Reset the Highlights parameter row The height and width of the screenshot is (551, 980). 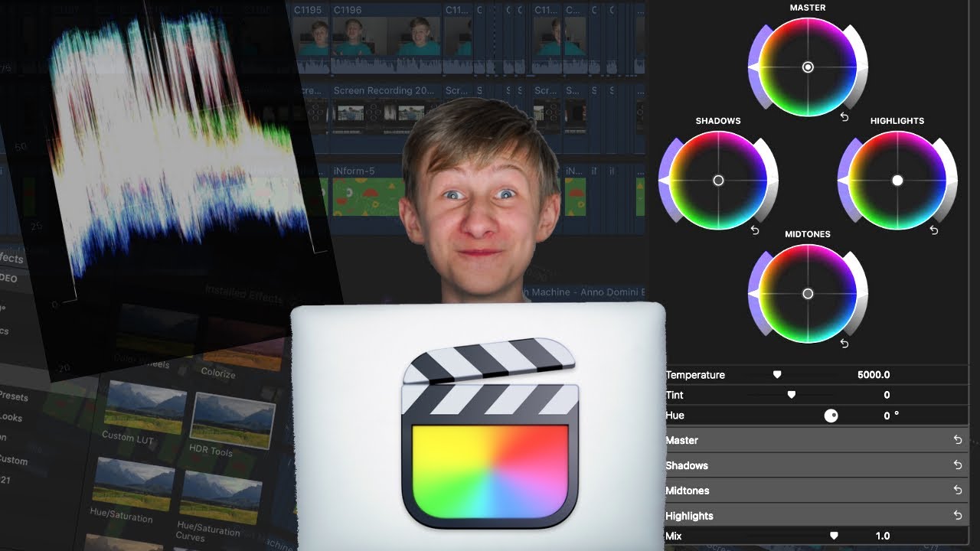957,516
